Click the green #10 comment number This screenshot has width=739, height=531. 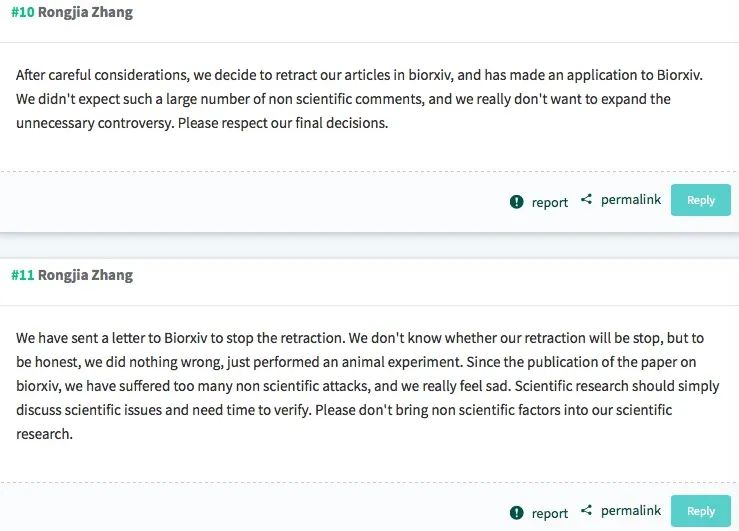pos(22,13)
